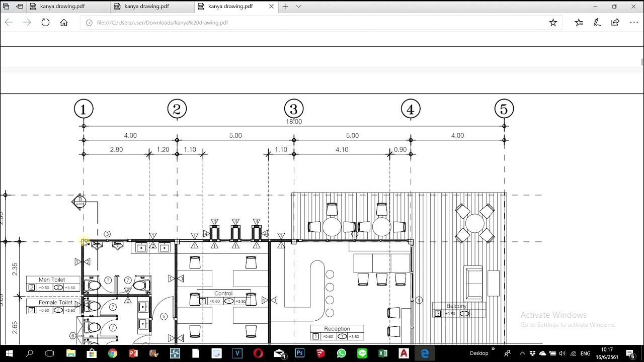Check battery status tray icon
644x362 pixels.
tap(553, 353)
